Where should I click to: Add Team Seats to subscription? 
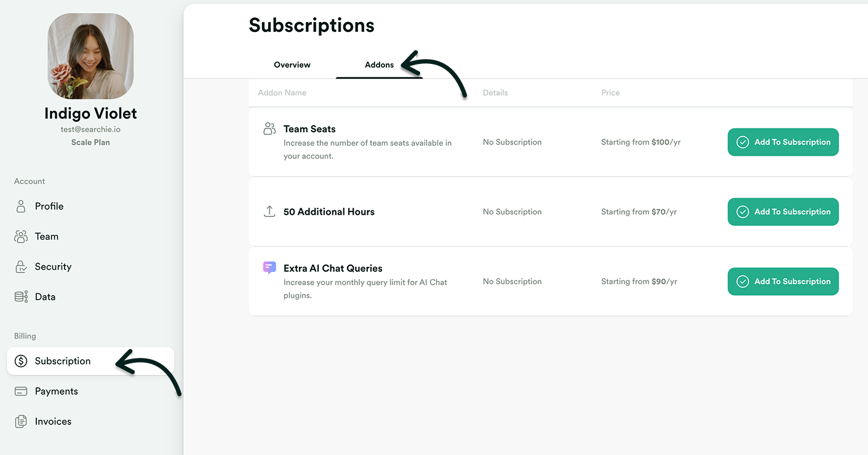point(782,142)
